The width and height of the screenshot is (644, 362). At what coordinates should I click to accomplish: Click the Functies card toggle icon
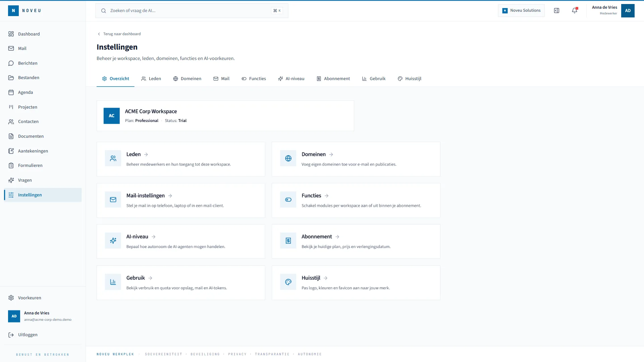(288, 199)
